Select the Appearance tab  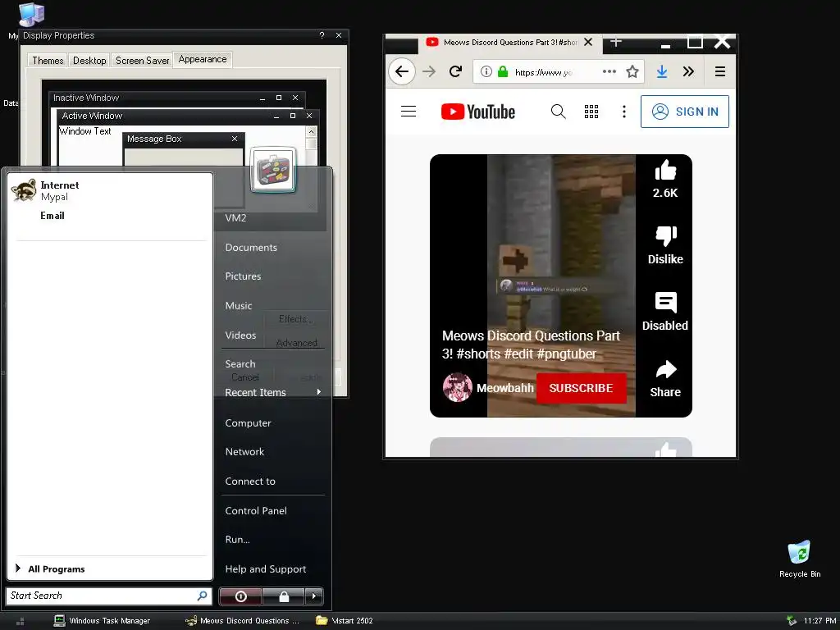coord(203,59)
